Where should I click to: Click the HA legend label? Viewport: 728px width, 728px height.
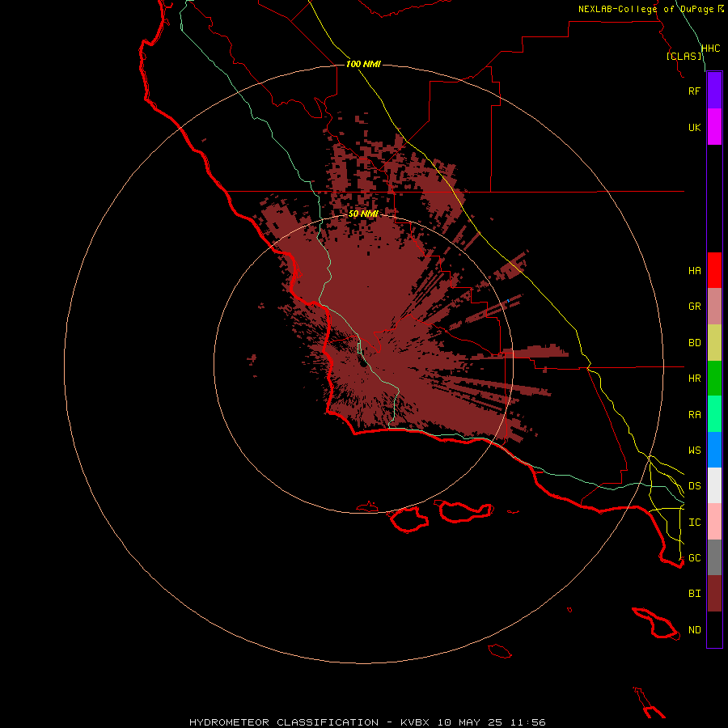coord(694,271)
